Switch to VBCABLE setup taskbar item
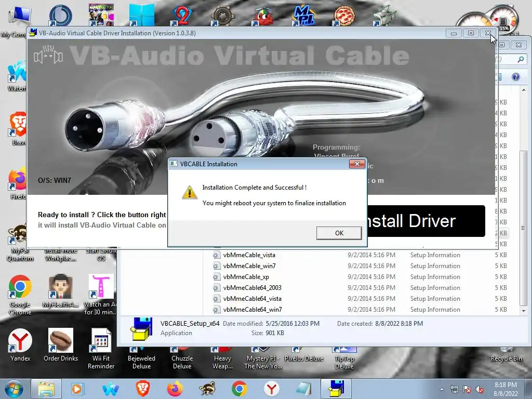Image resolution: width=532 pixels, height=399 pixels. tap(336, 389)
